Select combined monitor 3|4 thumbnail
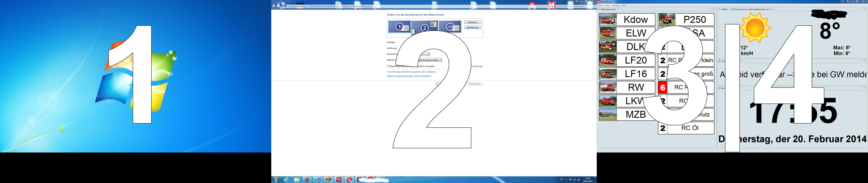This screenshot has height=183, width=868. 450,27
